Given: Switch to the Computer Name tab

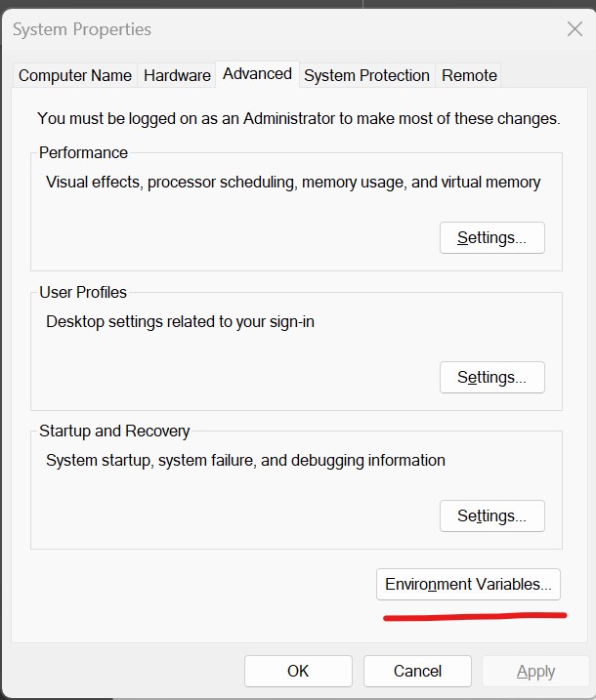Looking at the screenshot, I should click(75, 75).
